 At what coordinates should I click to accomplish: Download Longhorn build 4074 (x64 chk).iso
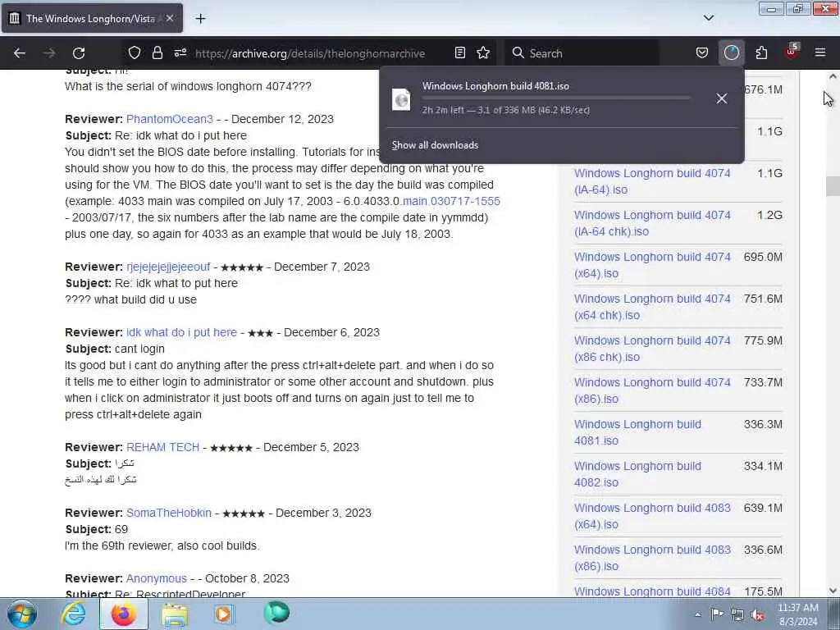[x=652, y=307]
